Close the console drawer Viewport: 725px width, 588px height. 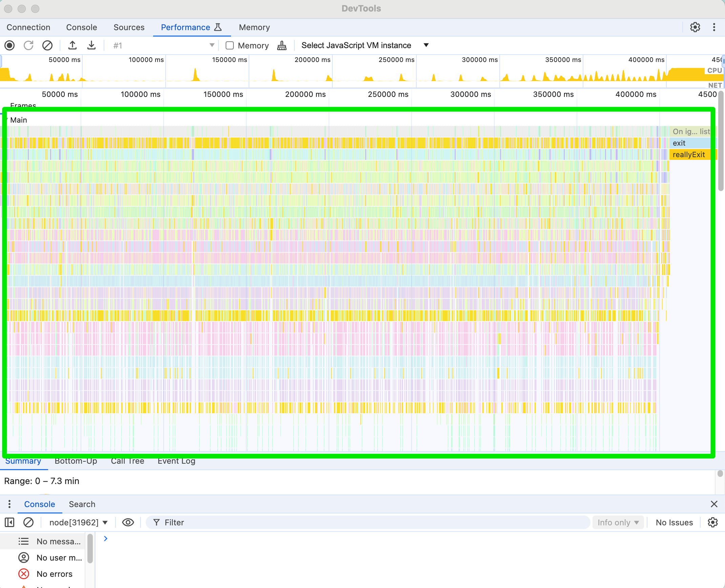point(714,504)
